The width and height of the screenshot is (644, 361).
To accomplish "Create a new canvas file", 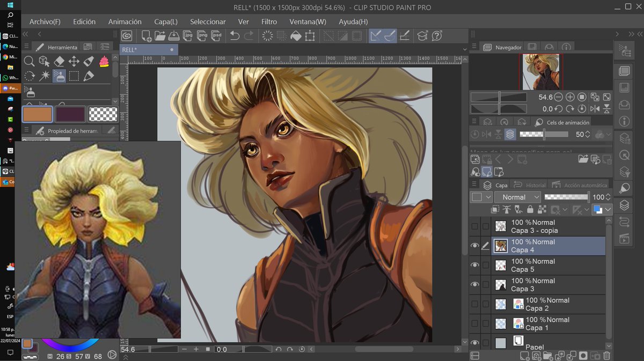I will click(146, 36).
